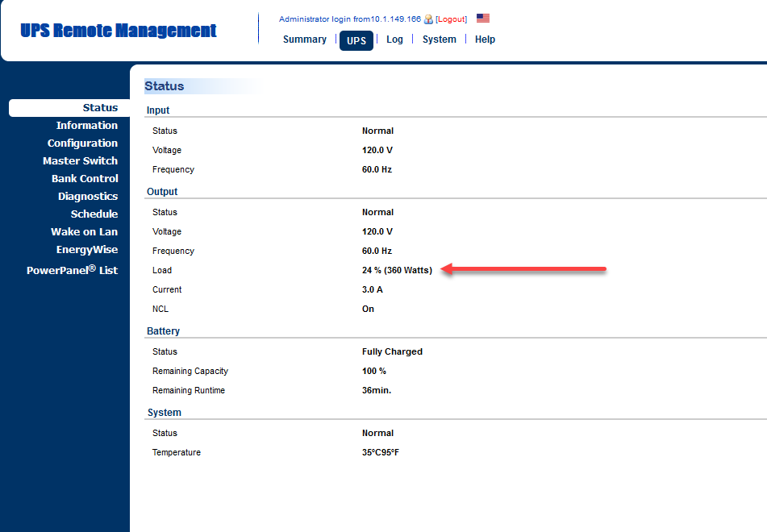Click the Output section heading
Viewport: 767px width, 532px height.
162,192
